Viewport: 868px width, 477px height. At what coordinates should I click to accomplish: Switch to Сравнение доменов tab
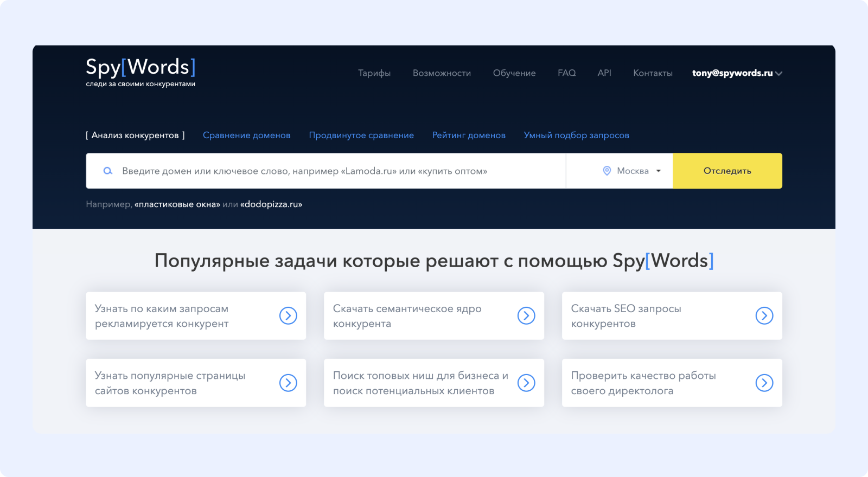[x=247, y=136]
